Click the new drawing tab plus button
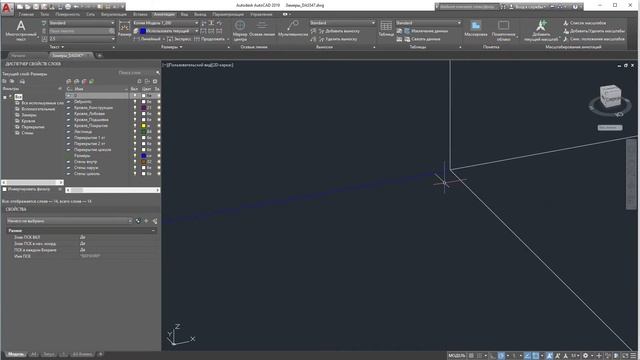 (99, 56)
